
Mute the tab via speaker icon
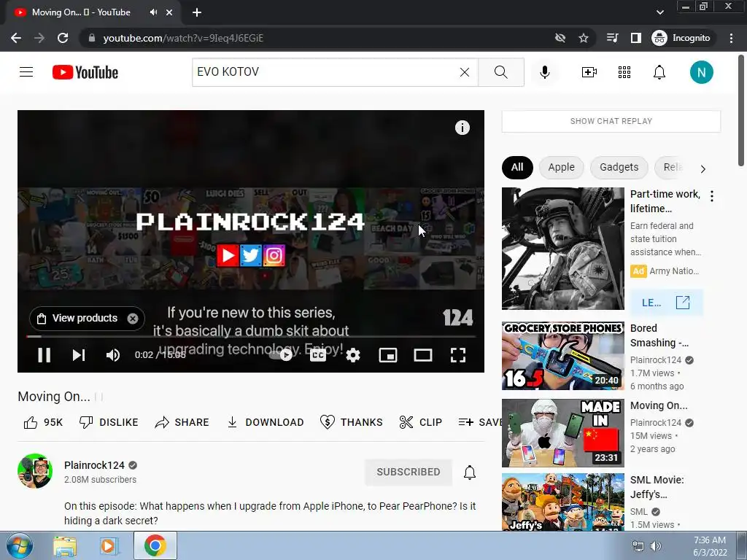[x=153, y=12]
